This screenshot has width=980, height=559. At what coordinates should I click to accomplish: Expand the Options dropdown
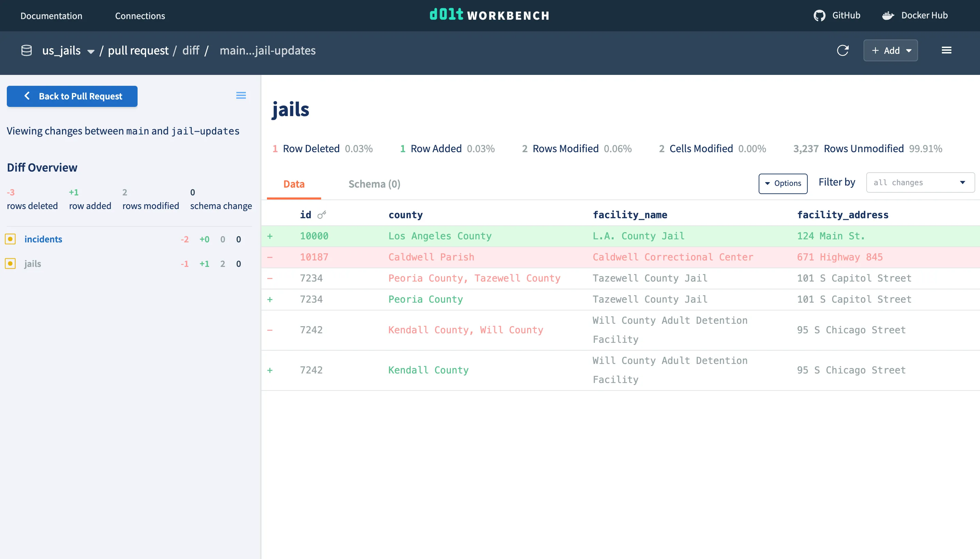[x=783, y=183]
